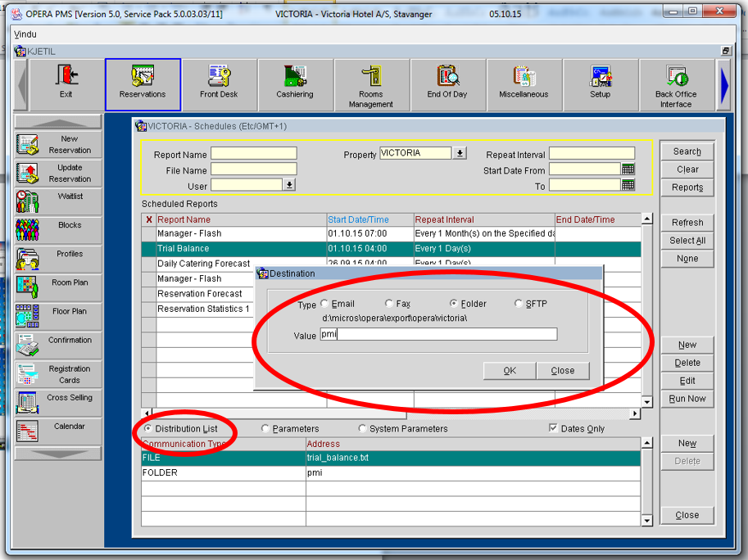Click distribution list scrollbar down arrow
Screen dimensions: 748x560
click(647, 521)
